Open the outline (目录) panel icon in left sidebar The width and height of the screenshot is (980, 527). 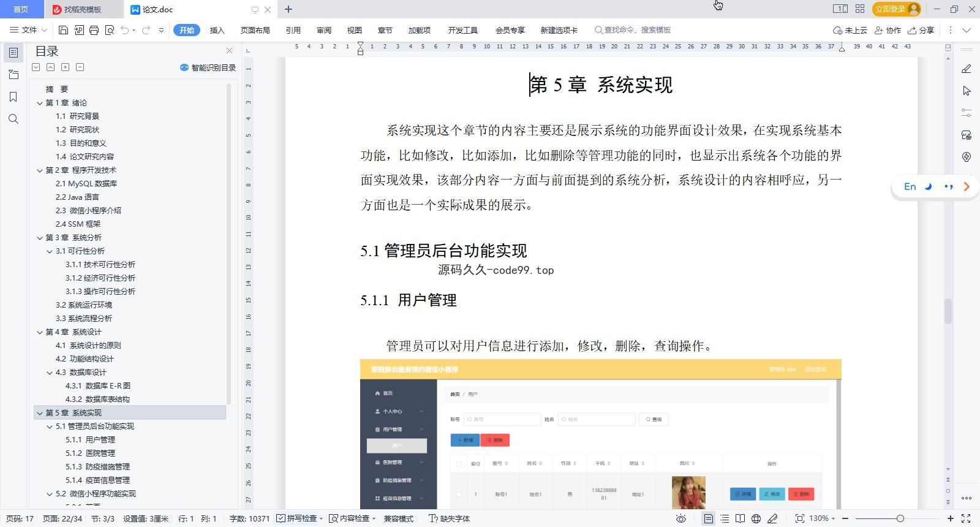coord(13,53)
